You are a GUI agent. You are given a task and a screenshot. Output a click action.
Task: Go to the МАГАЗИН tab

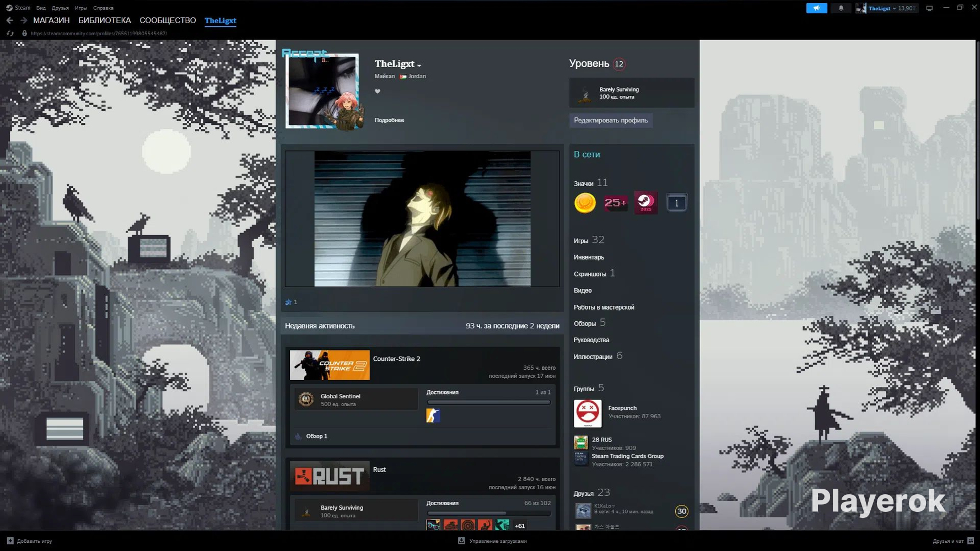pyautogui.click(x=51, y=20)
